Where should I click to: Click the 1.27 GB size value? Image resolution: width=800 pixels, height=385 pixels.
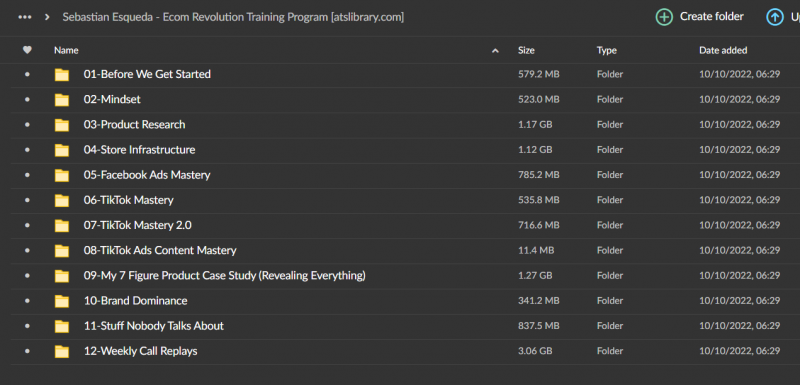point(535,275)
